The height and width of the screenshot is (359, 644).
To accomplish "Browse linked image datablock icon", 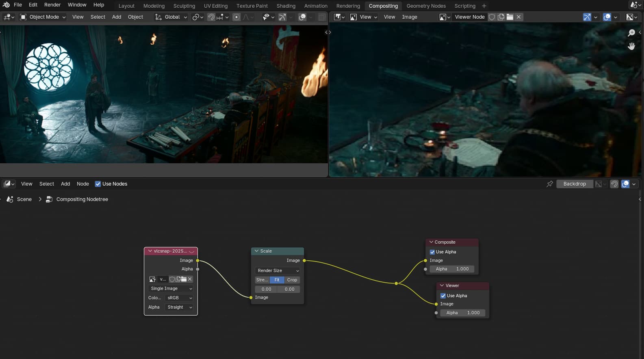I will 445,17.
